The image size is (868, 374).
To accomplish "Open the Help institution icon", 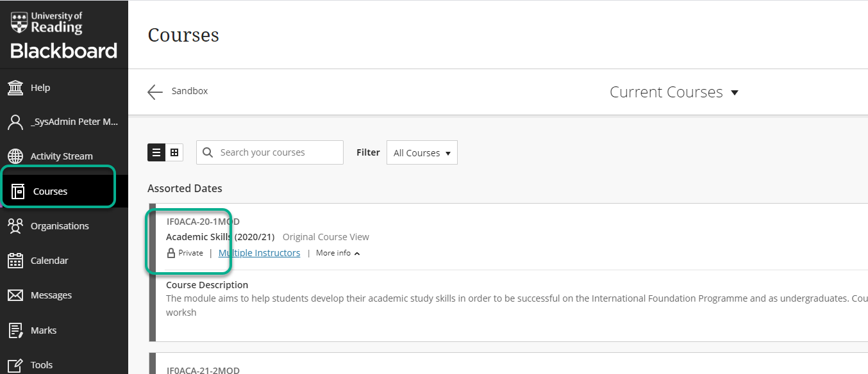I will click(x=15, y=87).
